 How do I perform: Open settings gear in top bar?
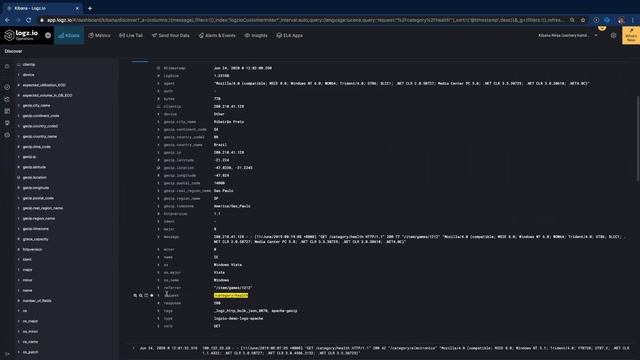(613, 36)
